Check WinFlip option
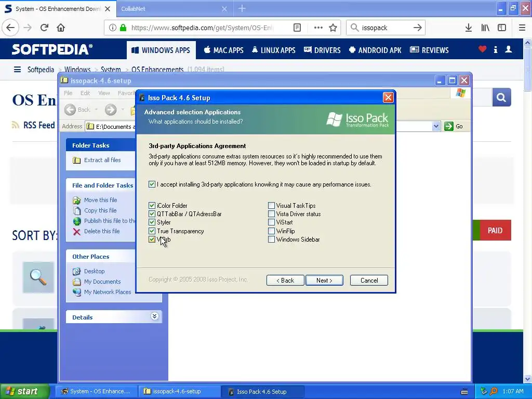 [x=271, y=231]
